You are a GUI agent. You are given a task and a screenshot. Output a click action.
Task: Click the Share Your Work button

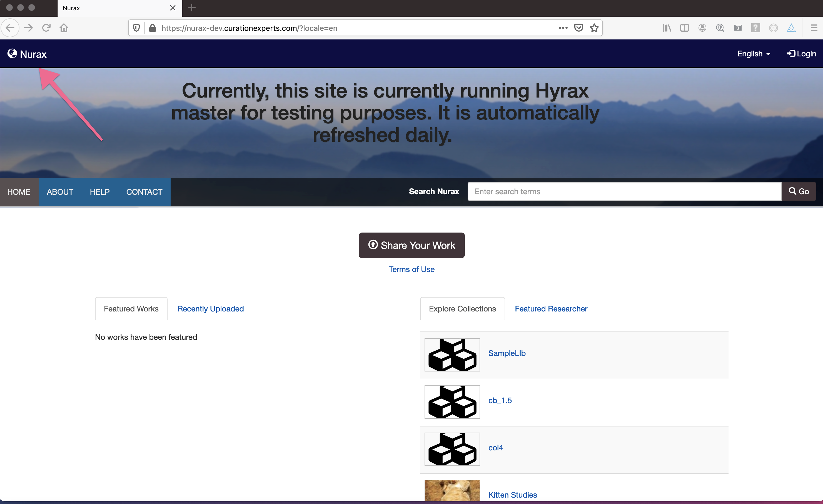click(411, 246)
